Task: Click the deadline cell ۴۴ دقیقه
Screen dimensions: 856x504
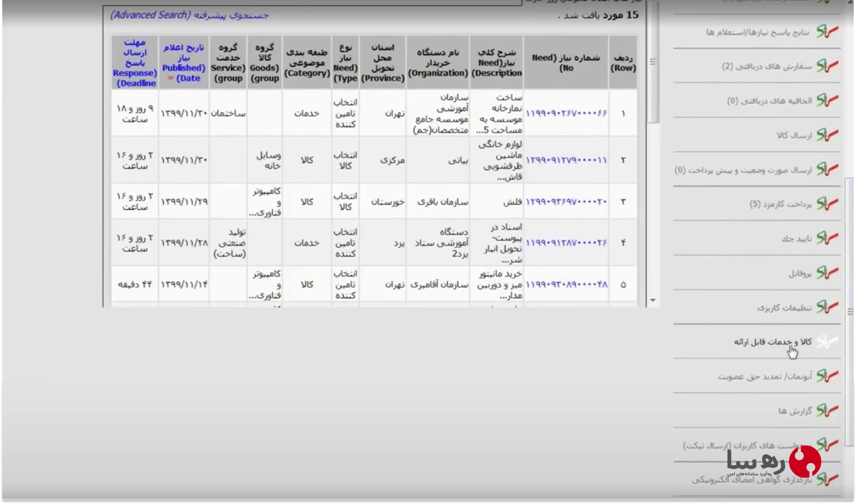Action: [135, 285]
